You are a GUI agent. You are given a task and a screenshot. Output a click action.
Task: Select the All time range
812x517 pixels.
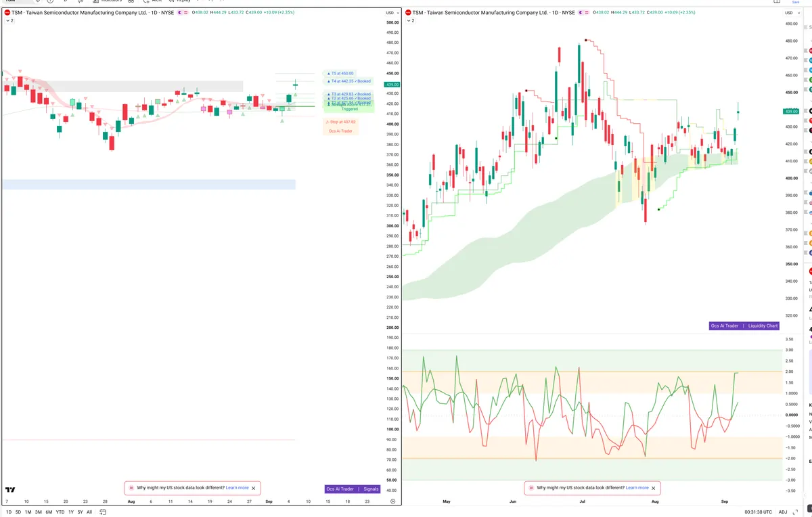point(89,512)
